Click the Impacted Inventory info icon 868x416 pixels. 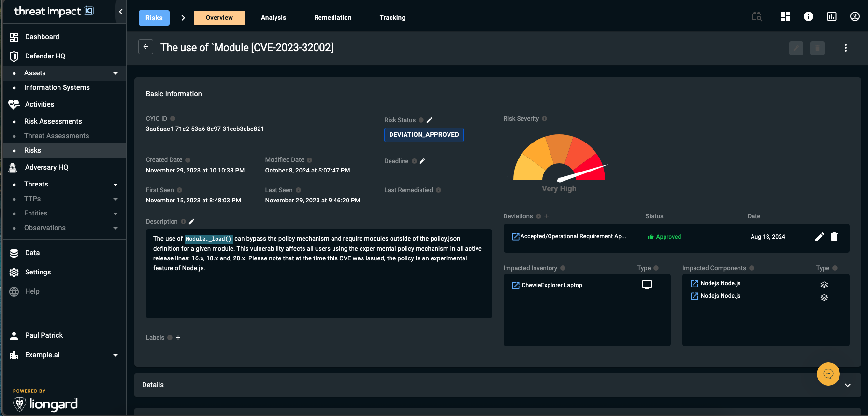[x=563, y=268]
